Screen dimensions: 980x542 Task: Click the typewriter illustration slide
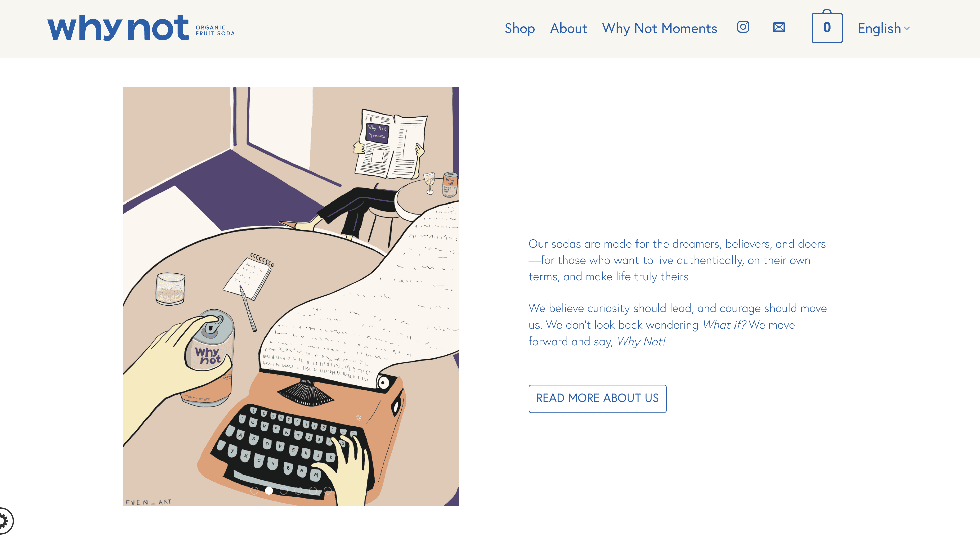pyautogui.click(x=291, y=296)
